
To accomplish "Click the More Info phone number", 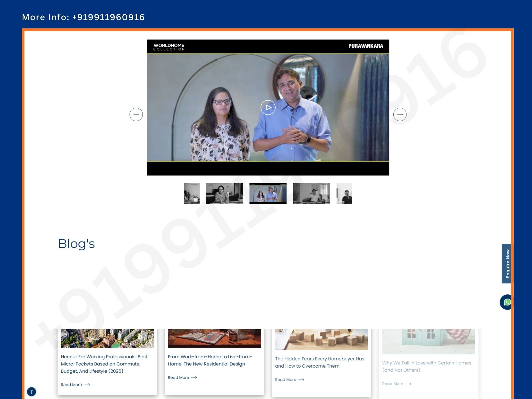I will click(x=108, y=17).
